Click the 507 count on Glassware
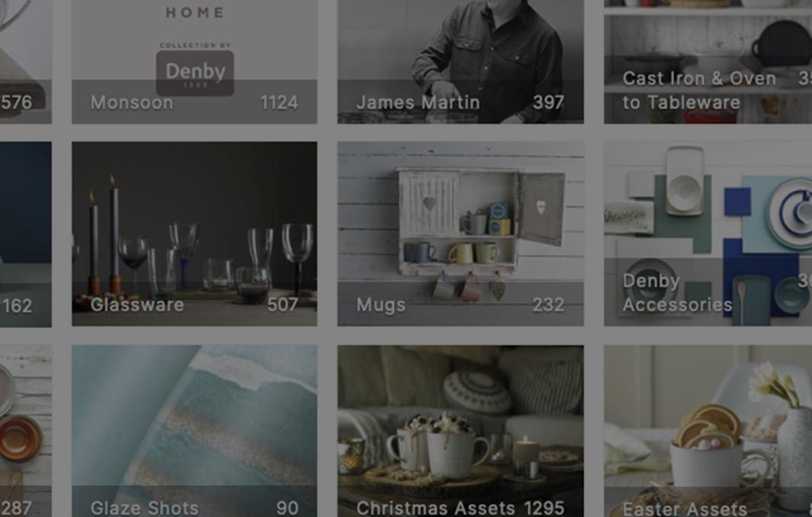The image size is (812, 517). (x=283, y=304)
